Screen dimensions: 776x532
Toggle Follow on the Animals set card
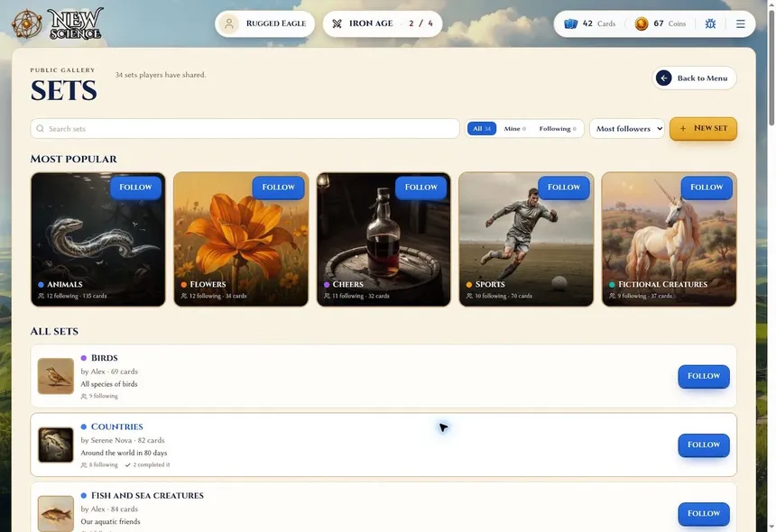(135, 188)
